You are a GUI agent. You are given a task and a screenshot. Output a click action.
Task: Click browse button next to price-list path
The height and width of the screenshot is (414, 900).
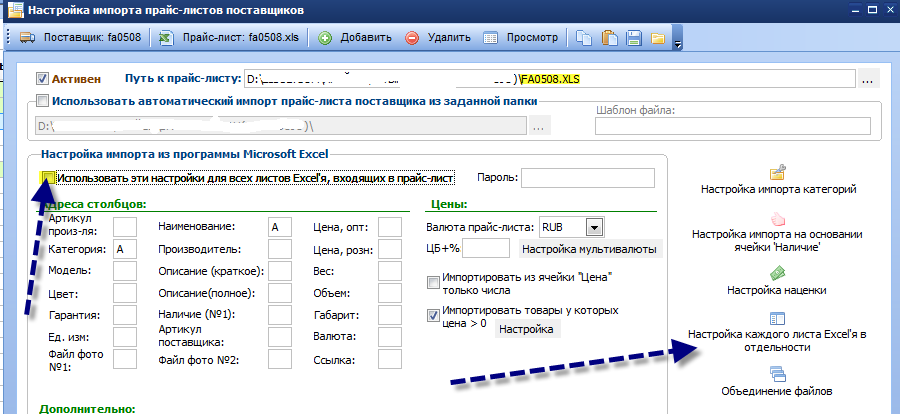click(869, 79)
